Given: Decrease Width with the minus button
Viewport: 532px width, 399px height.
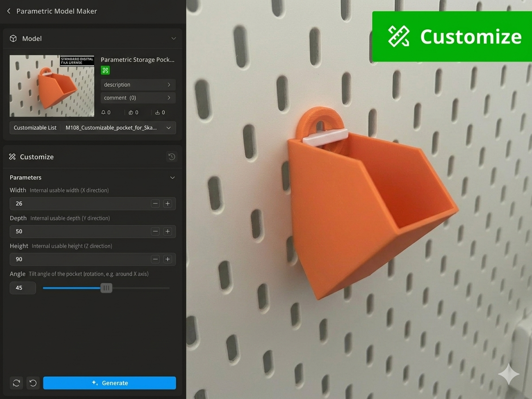Looking at the screenshot, I should coord(156,204).
